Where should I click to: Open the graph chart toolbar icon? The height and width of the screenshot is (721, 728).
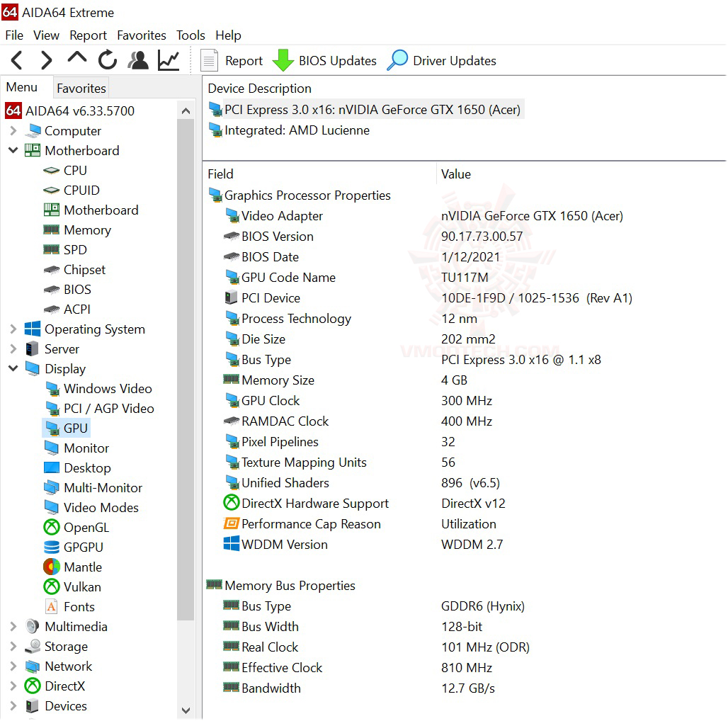pyautogui.click(x=169, y=60)
